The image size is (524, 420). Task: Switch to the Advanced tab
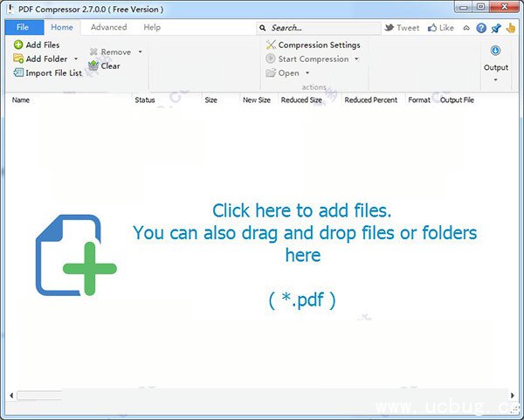tap(108, 28)
